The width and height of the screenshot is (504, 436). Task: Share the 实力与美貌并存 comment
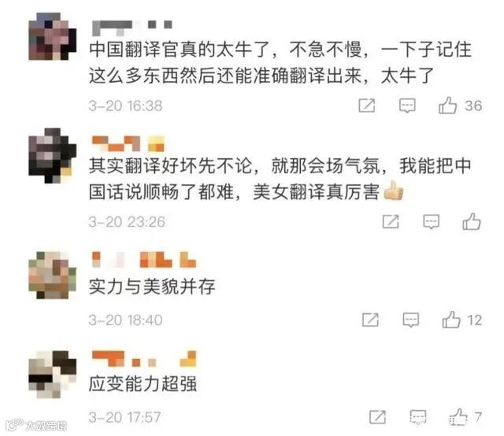click(370, 320)
